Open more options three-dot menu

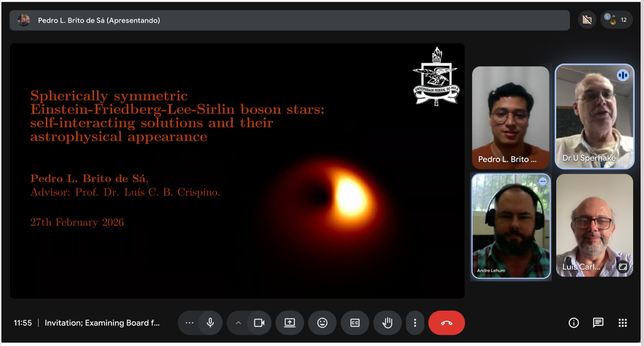coord(415,323)
